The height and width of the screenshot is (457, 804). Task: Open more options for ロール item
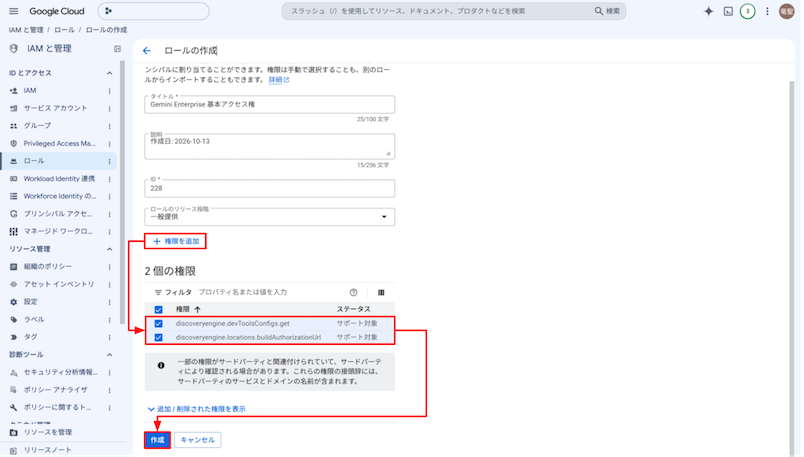tap(109, 161)
